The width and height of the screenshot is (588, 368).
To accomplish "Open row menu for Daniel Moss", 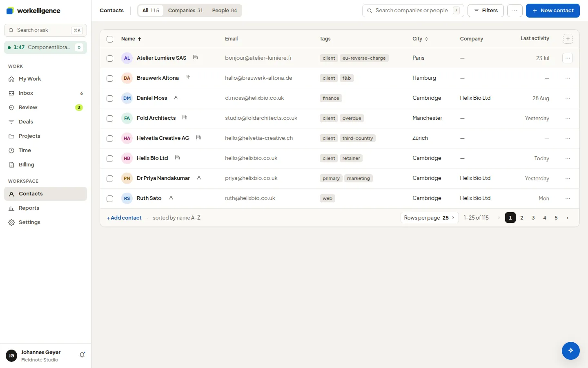I will click(x=568, y=98).
